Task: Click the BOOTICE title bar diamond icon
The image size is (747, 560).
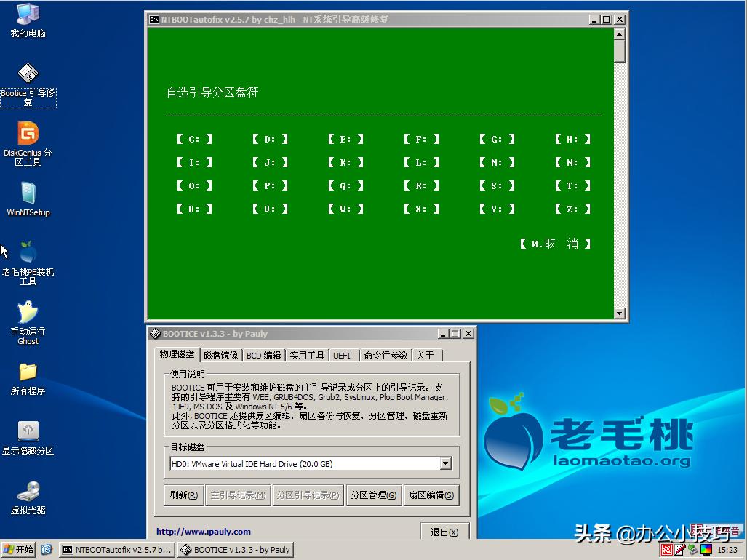Action: [156, 333]
